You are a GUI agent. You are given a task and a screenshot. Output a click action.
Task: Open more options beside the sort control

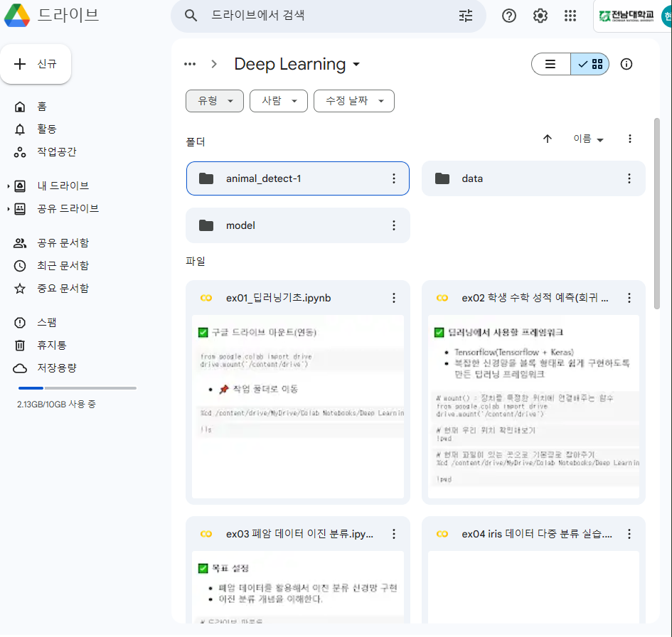pos(629,139)
